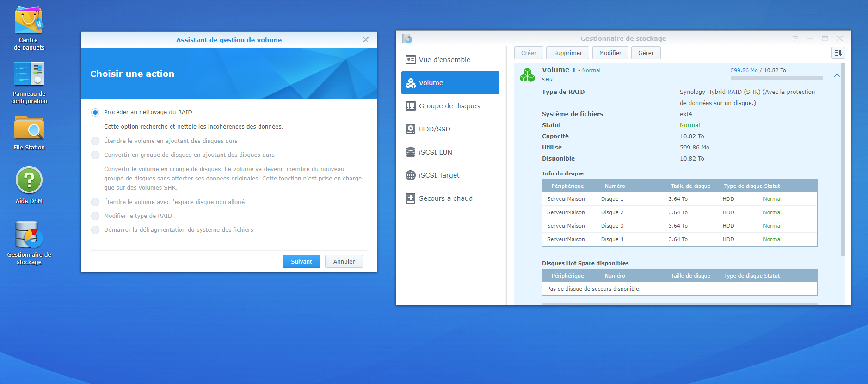868x384 pixels.
Task: Click the help question mark in the Storage Manager title bar
Action: click(795, 38)
